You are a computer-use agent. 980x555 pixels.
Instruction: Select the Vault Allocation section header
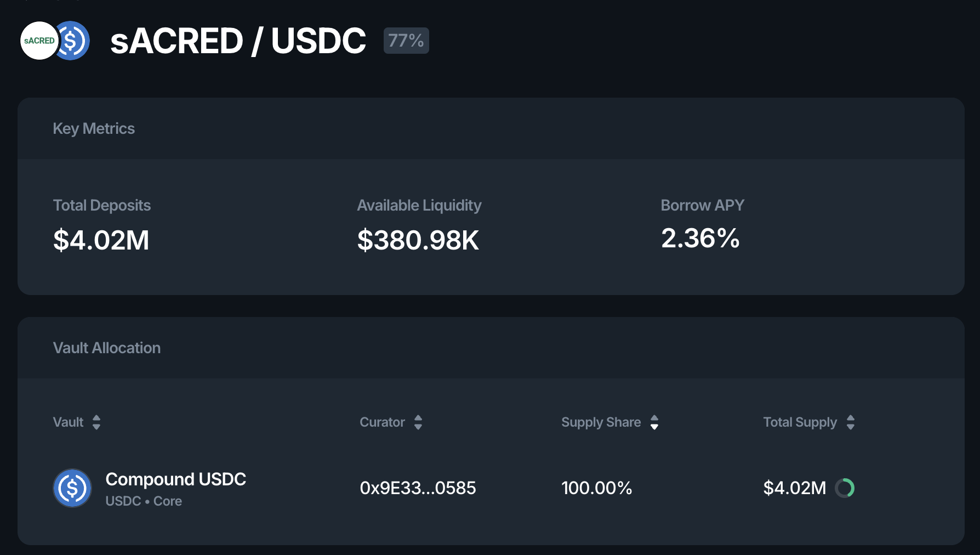[x=107, y=348]
